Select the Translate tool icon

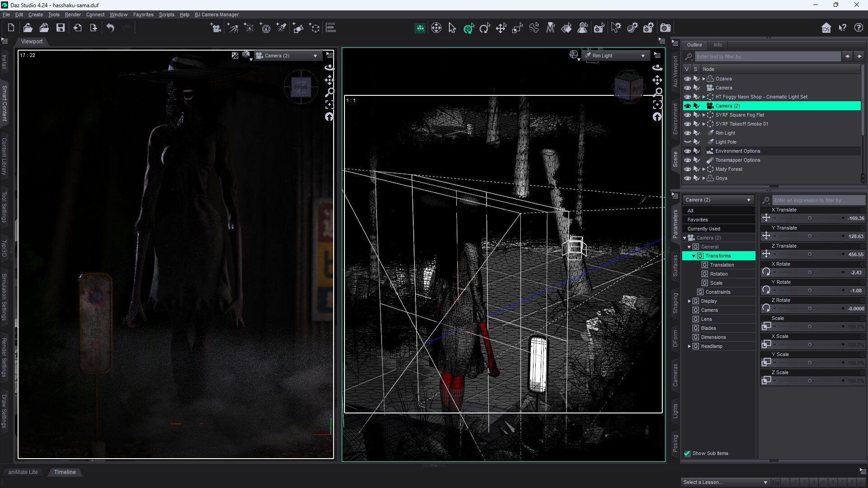[501, 28]
